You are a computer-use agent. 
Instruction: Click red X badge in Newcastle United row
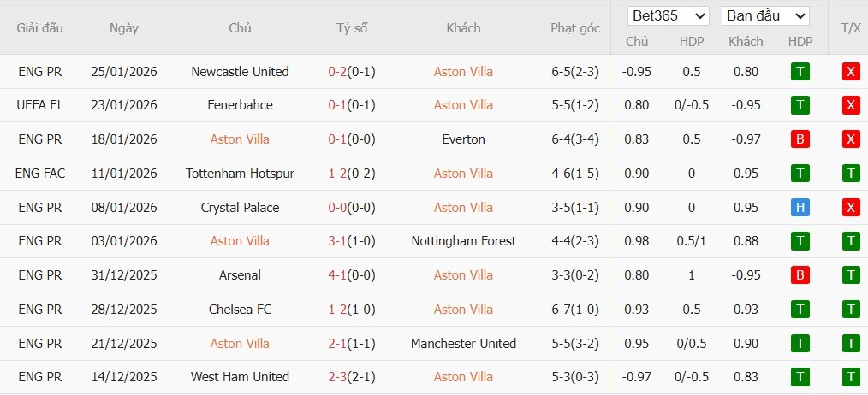[x=851, y=72]
